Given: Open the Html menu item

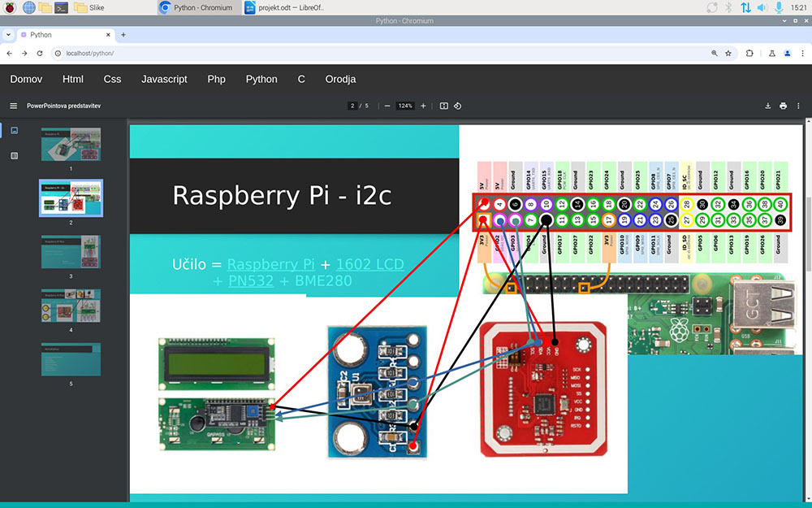Looking at the screenshot, I should pos(72,80).
